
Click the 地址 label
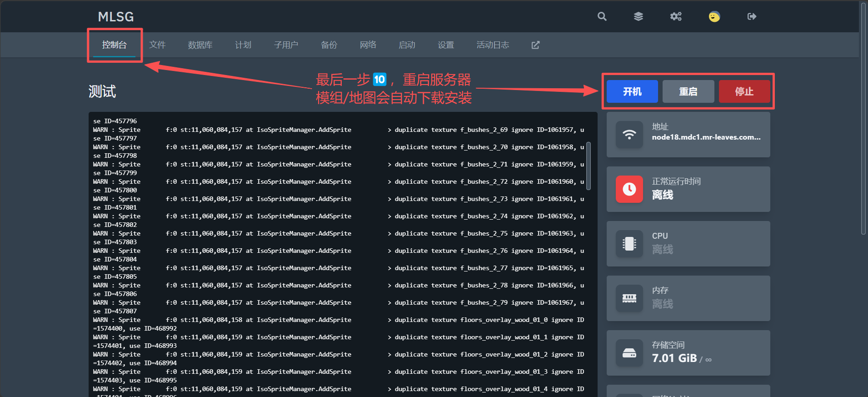[660, 127]
